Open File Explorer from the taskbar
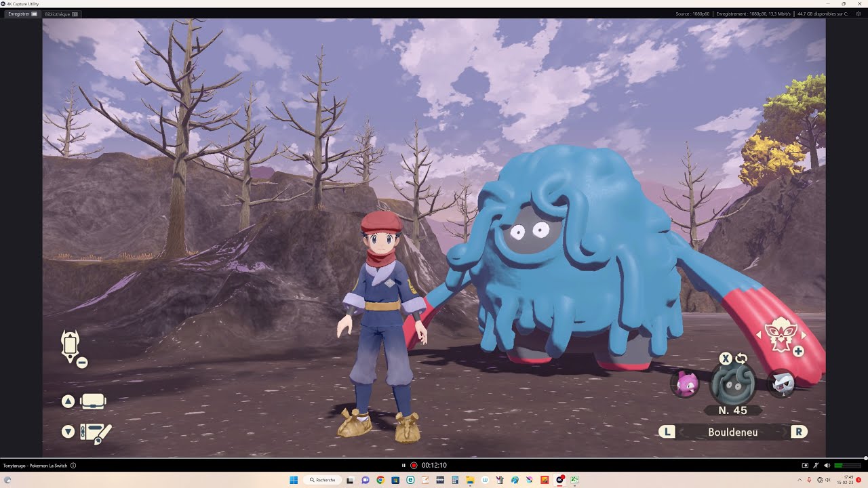 (x=470, y=480)
